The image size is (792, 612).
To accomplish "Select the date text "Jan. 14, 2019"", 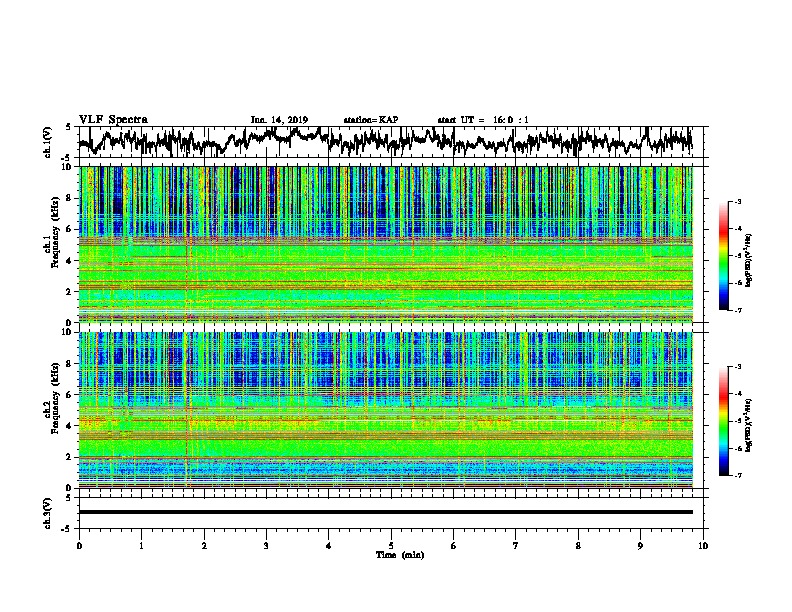I will (x=279, y=120).
